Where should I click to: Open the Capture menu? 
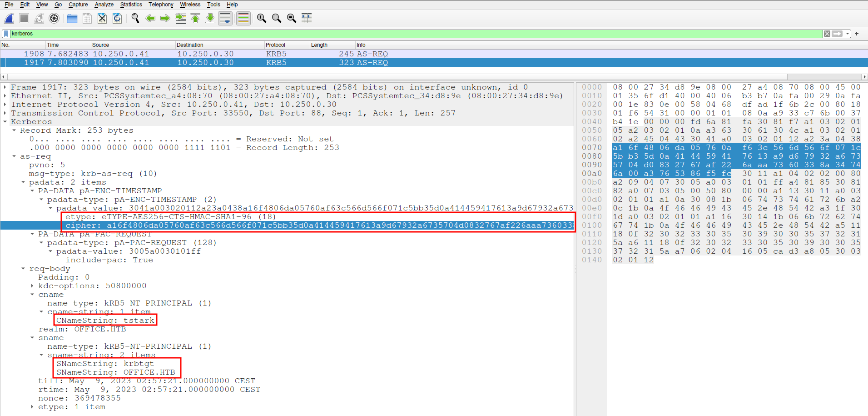[x=78, y=5]
